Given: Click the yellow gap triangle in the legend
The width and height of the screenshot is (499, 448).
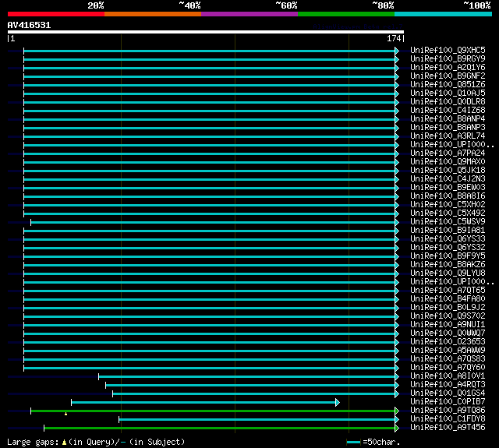Looking at the screenshot, I should click(x=64, y=443).
